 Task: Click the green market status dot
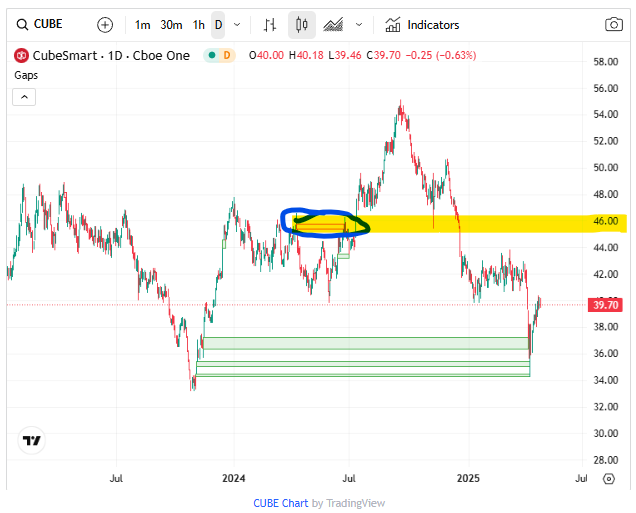pyautogui.click(x=211, y=56)
